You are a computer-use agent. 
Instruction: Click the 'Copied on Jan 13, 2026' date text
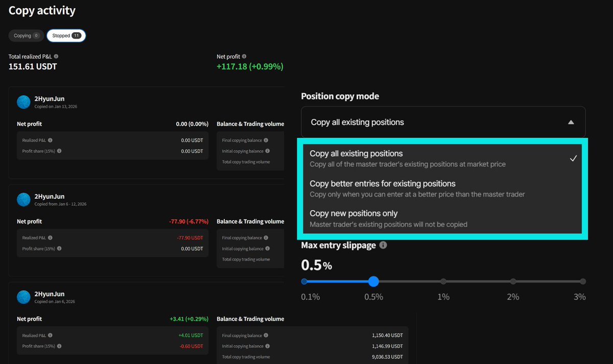[56, 107]
